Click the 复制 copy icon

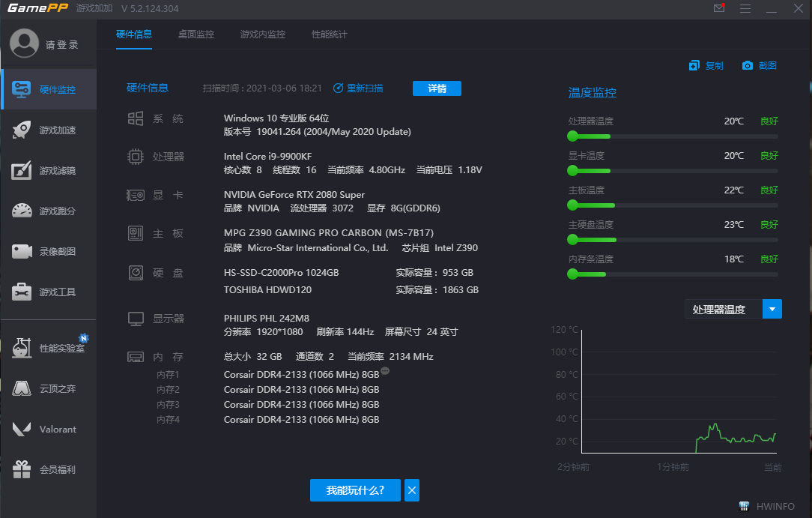pyautogui.click(x=694, y=65)
